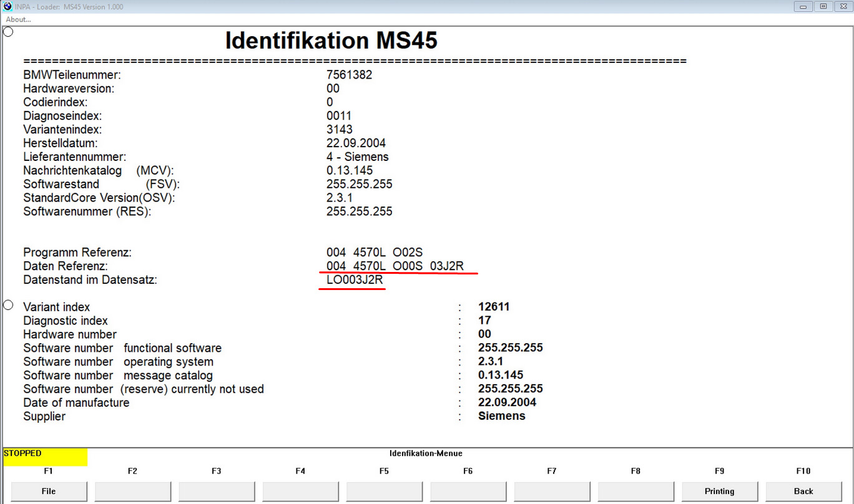Click the blank F8 button
Image resolution: width=854 pixels, height=504 pixels.
(636, 492)
